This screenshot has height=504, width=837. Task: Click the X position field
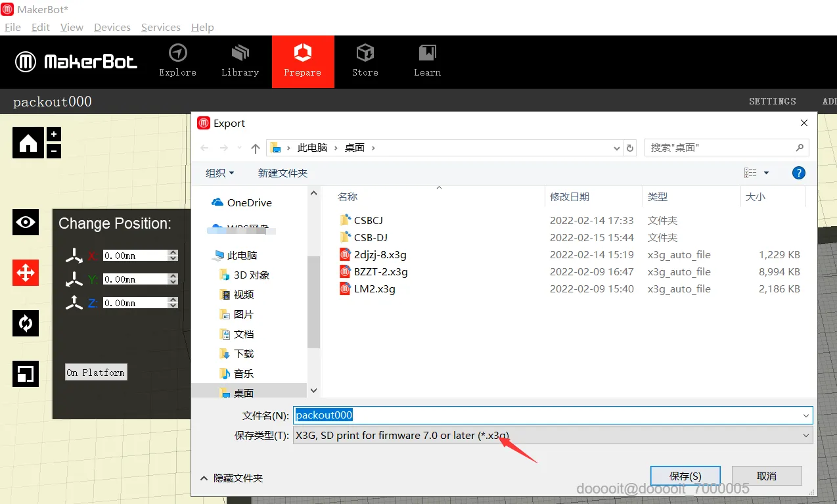pyautogui.click(x=135, y=256)
